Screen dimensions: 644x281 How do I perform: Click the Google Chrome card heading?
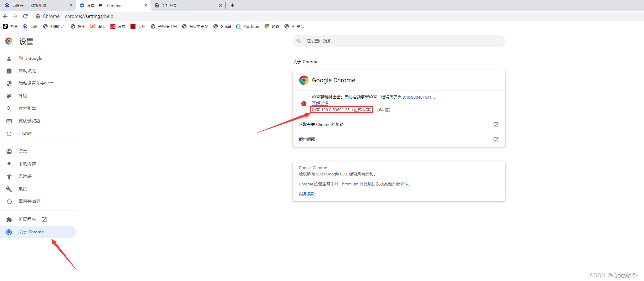click(x=334, y=80)
